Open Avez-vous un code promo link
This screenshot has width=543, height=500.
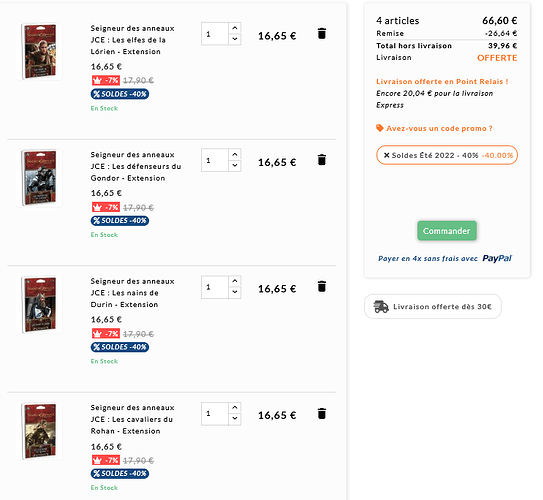tap(439, 128)
